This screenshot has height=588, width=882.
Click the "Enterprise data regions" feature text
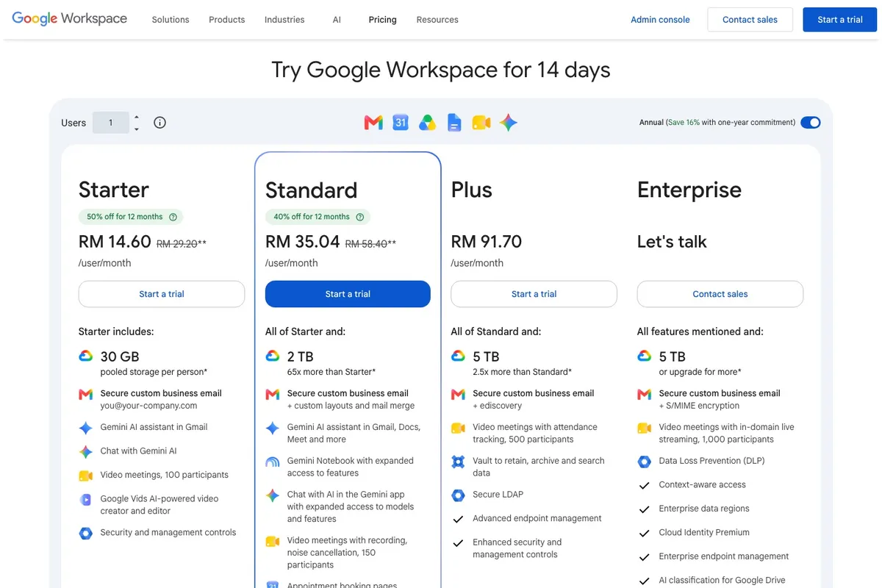click(x=704, y=509)
